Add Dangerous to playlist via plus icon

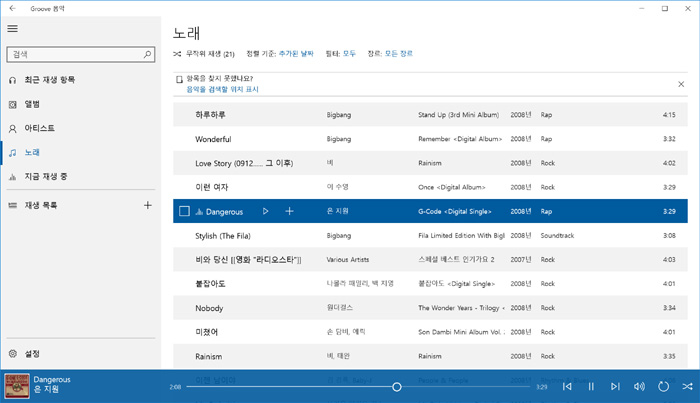click(289, 211)
